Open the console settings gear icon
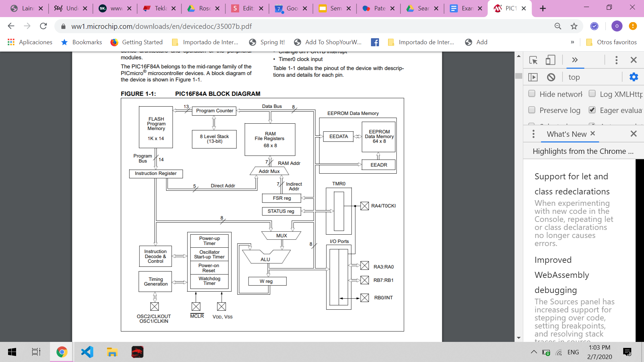Screen dimensions: 644x362 click(x=634, y=77)
